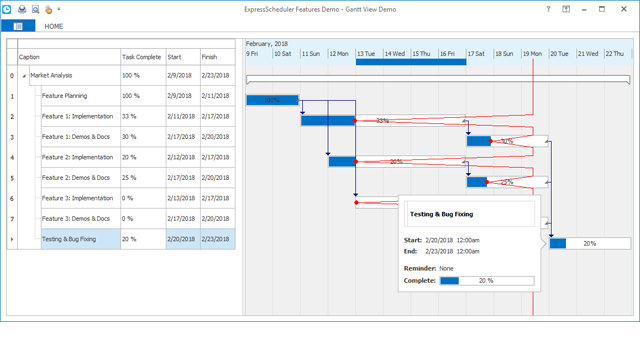640x360 pixels.
Task: Click the Start column header
Action: [x=183, y=57]
